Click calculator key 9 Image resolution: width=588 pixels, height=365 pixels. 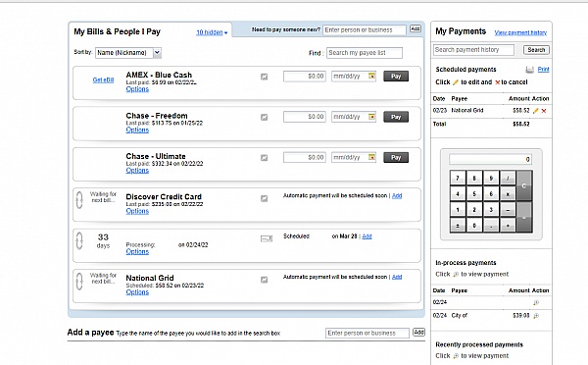491,179
